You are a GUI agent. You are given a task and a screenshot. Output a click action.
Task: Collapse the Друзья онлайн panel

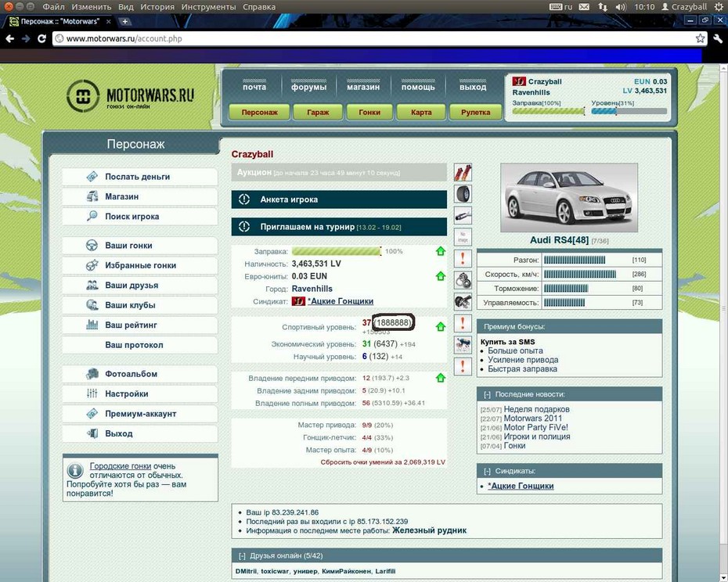pyautogui.click(x=242, y=555)
